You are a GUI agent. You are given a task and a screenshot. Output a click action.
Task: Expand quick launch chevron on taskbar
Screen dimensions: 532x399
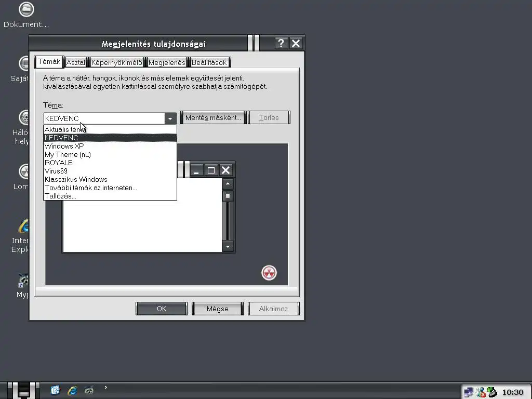point(106,387)
